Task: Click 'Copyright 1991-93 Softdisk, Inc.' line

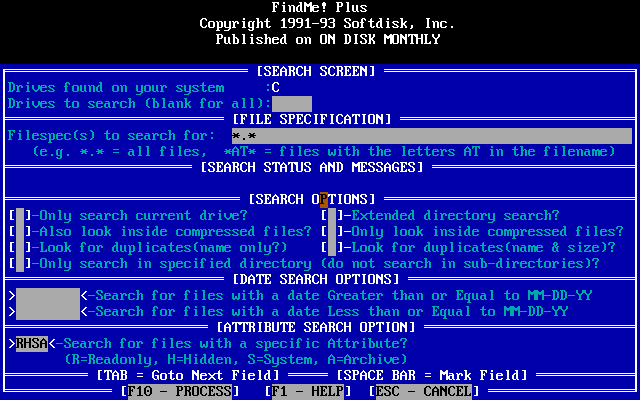Action: [x=327, y=23]
